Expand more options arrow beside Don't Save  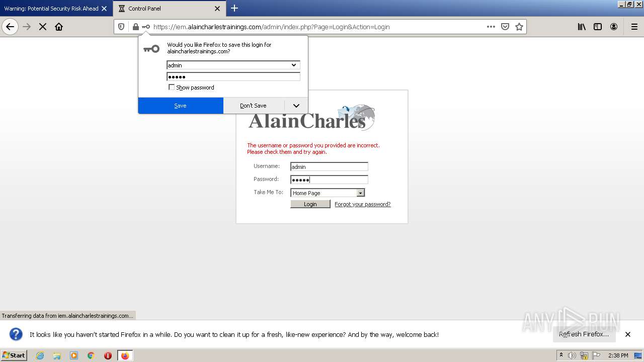pos(296,106)
